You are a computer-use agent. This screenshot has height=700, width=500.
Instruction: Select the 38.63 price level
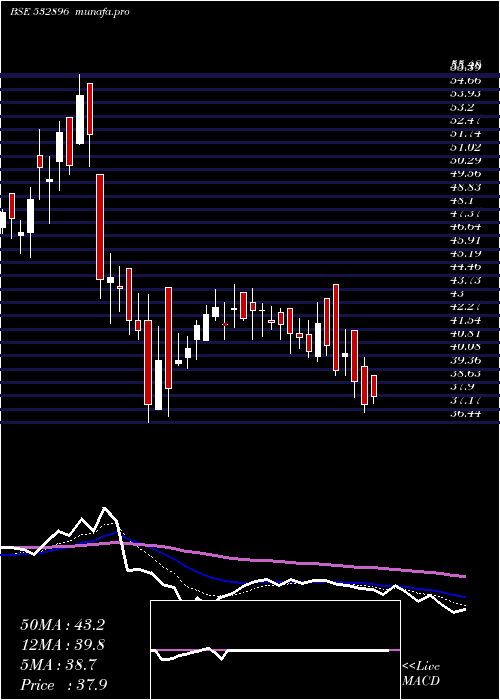click(466, 374)
